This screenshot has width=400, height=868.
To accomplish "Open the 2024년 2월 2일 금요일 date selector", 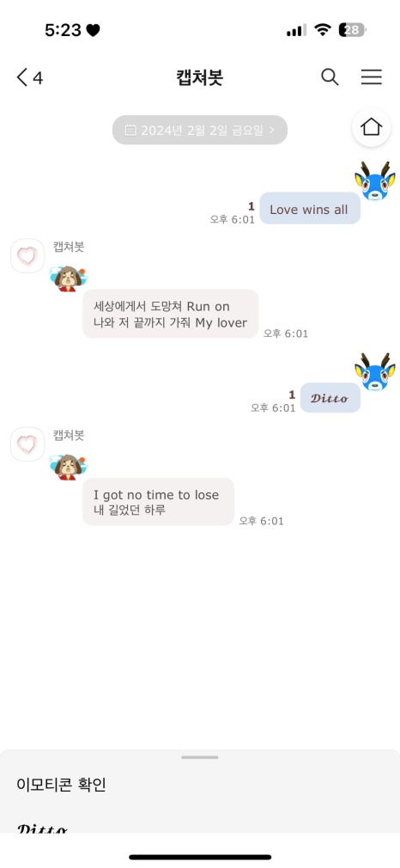I will coord(200,130).
